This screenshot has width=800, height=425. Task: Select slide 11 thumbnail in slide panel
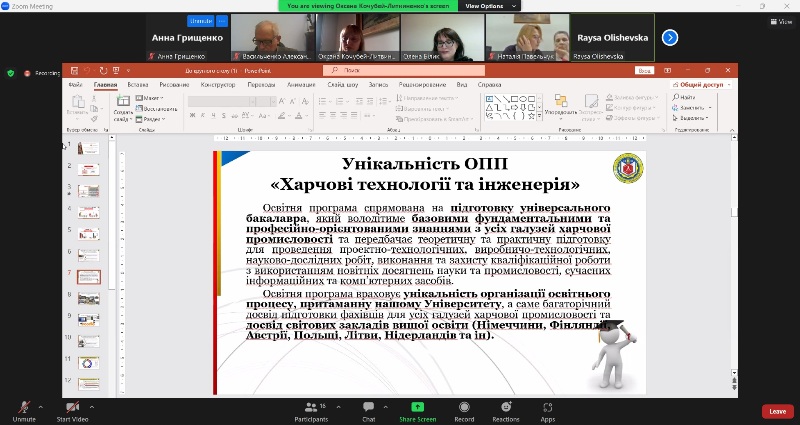click(88, 363)
